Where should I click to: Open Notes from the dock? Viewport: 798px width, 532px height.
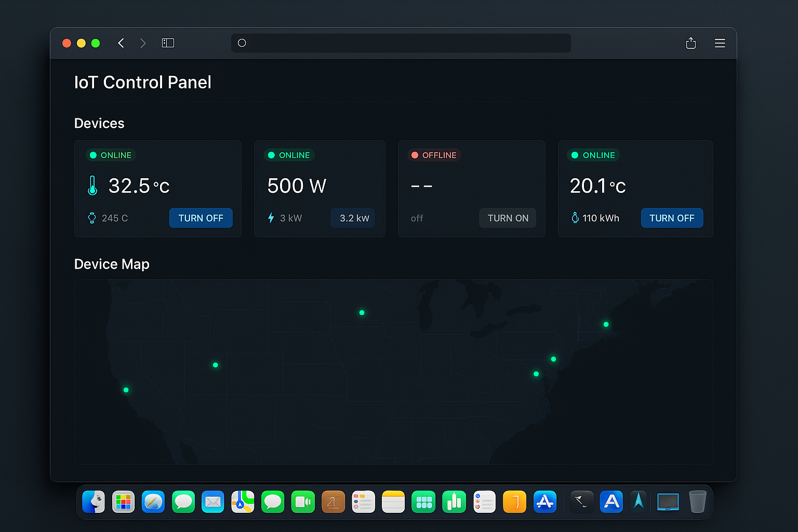pos(393,501)
